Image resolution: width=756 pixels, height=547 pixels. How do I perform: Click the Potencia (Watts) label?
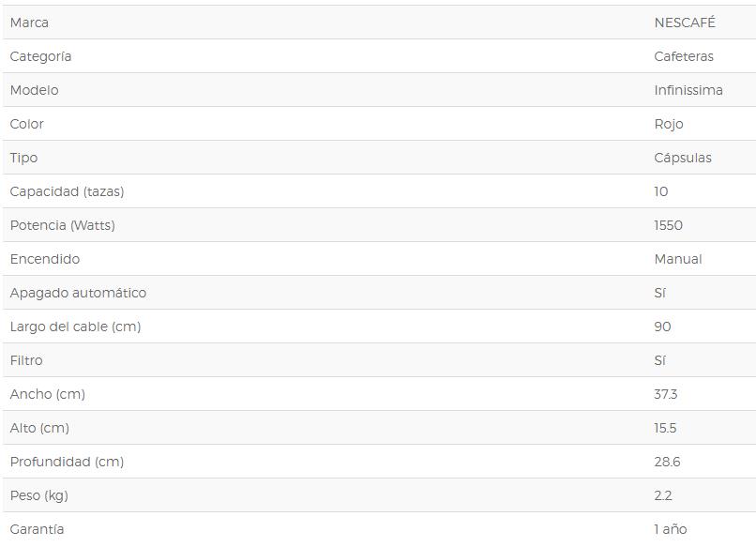(x=63, y=225)
